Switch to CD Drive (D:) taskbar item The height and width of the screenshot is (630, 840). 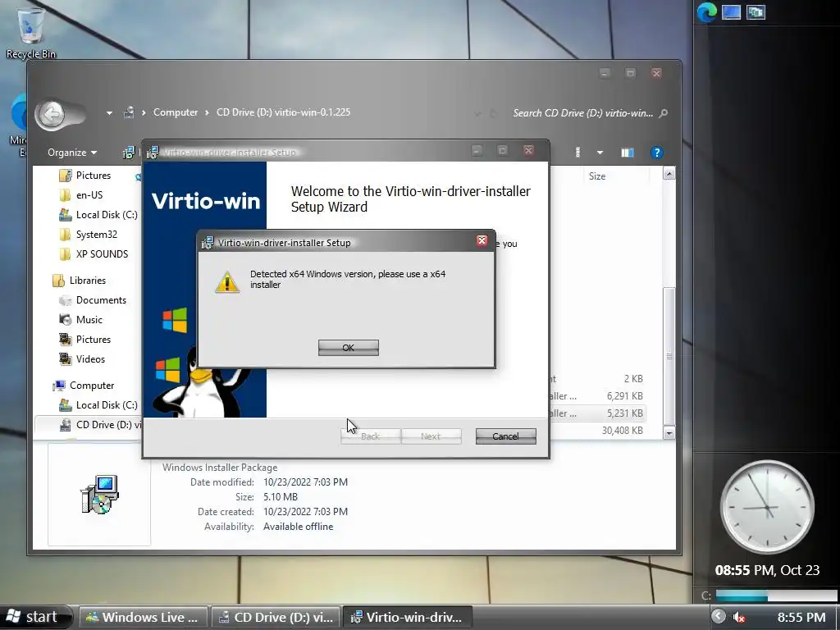pyautogui.click(x=276, y=617)
